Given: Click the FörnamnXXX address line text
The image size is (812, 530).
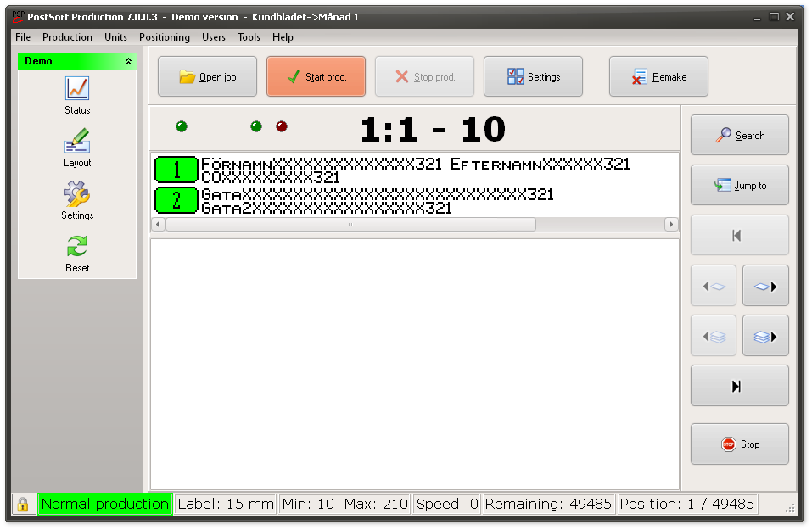Looking at the screenshot, I should [415, 164].
